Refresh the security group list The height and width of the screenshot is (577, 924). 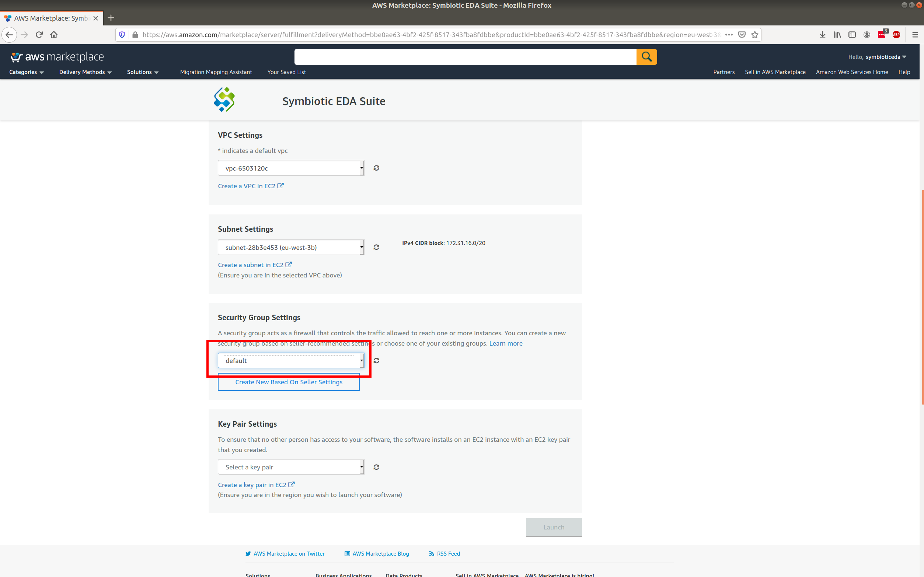pos(376,361)
